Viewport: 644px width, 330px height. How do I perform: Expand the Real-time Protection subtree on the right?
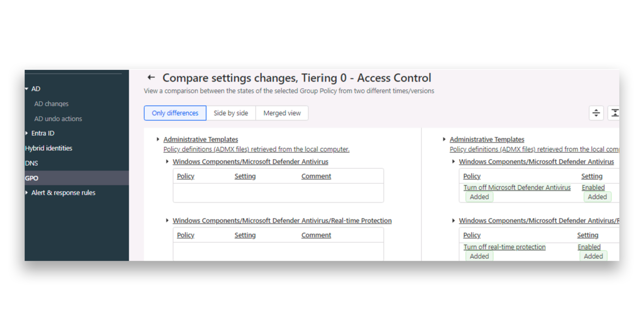point(454,220)
